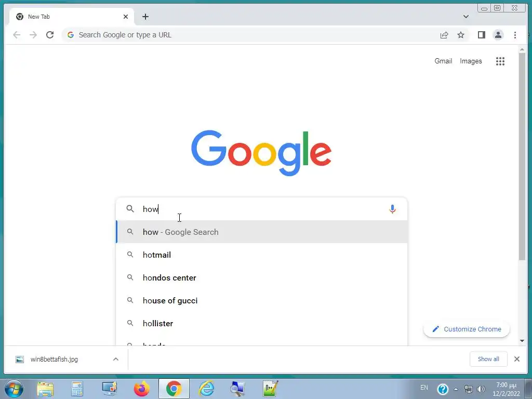Screen dimensions: 532x399
Task: Select the 'hondos center' suggestion
Action: pos(262,277)
